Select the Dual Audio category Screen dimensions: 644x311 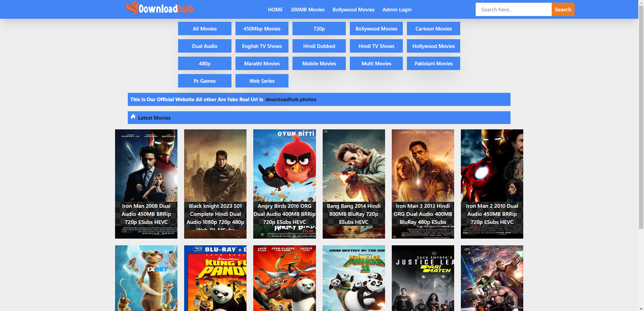[x=205, y=46]
